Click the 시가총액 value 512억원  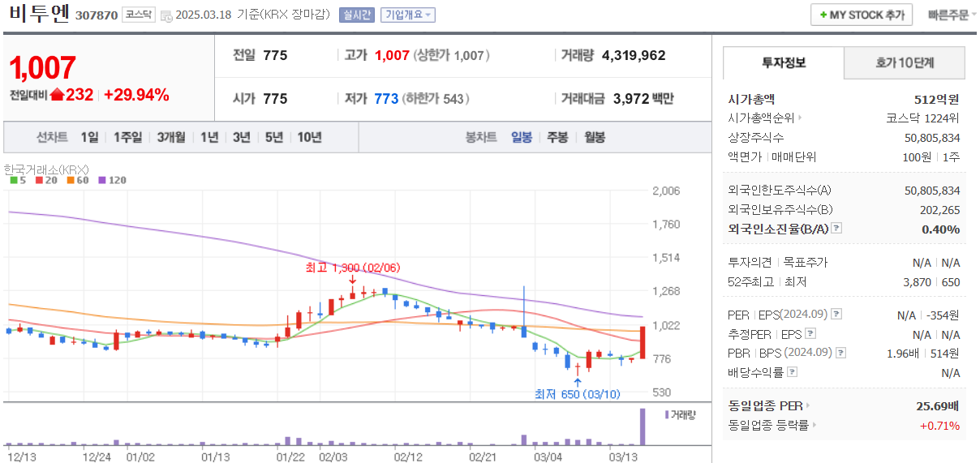click(936, 99)
